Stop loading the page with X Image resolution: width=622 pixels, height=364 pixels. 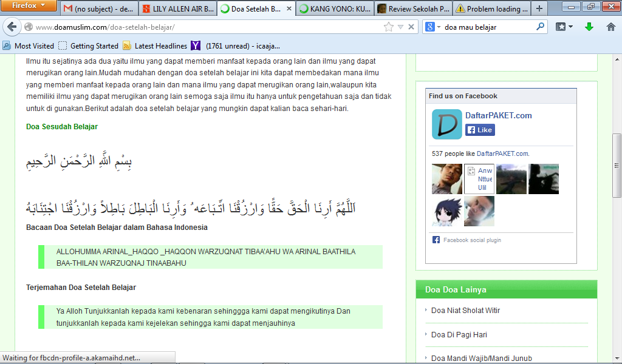point(411,27)
